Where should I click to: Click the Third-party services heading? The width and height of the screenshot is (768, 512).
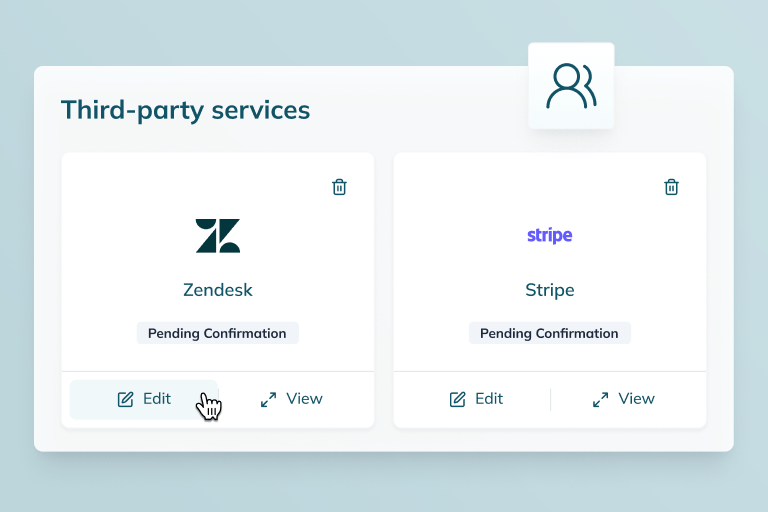(185, 110)
